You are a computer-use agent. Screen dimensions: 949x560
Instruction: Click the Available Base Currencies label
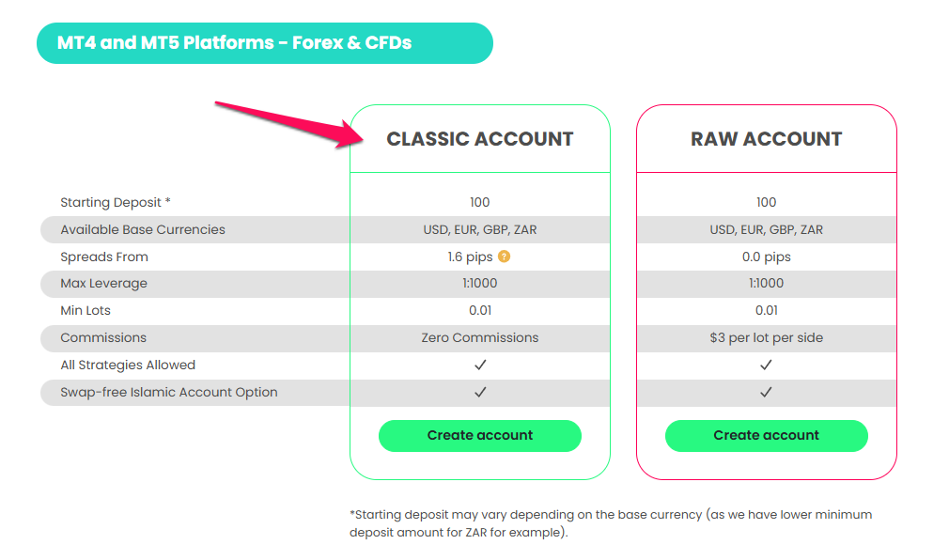point(143,229)
